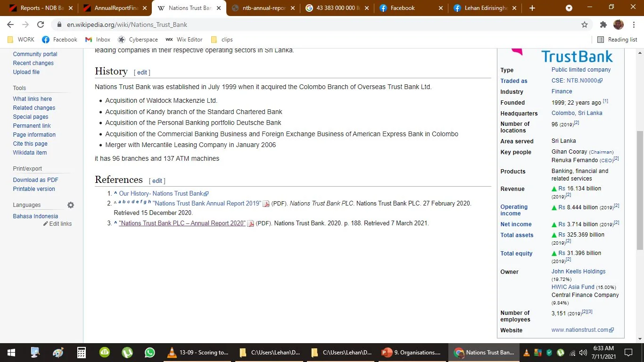Open the pinned uTorrent taskbar icon
Image resolution: width=644 pixels, height=362 pixels.
point(127,353)
